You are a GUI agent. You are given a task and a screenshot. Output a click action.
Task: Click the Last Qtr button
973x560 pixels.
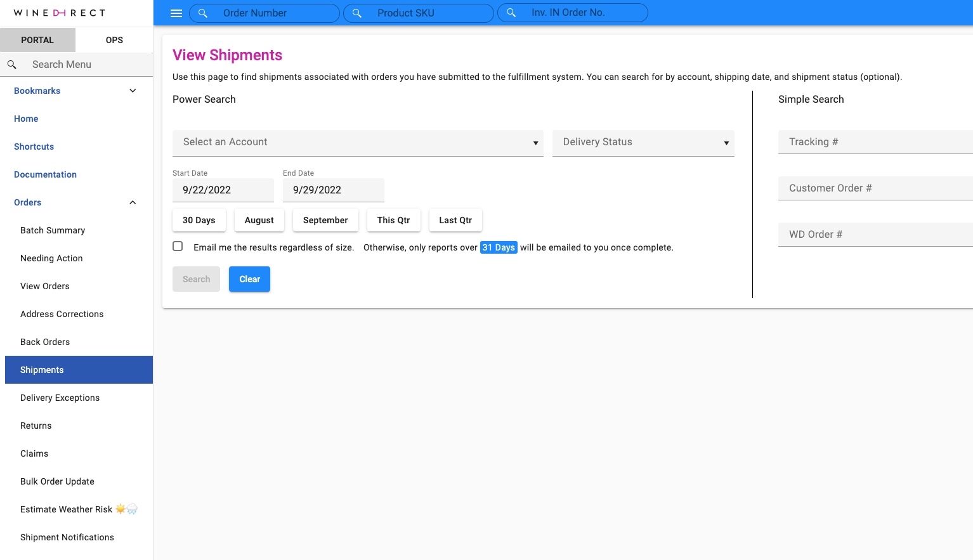tap(455, 220)
